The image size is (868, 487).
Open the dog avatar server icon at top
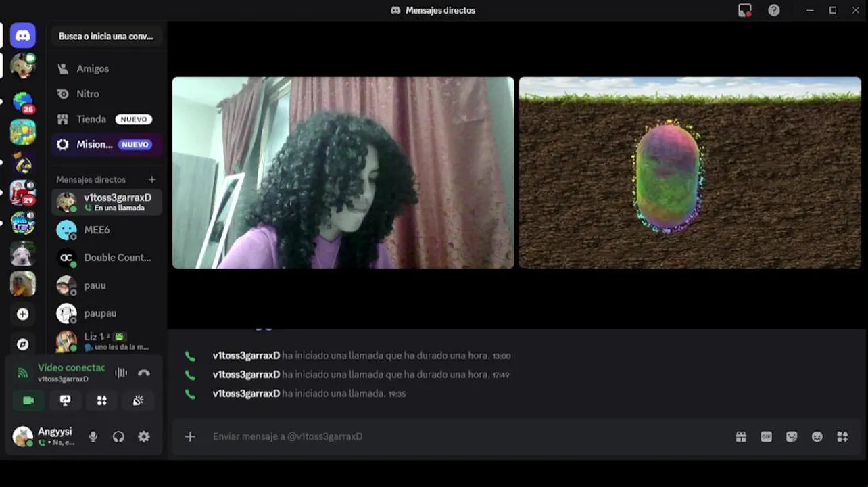[23, 66]
